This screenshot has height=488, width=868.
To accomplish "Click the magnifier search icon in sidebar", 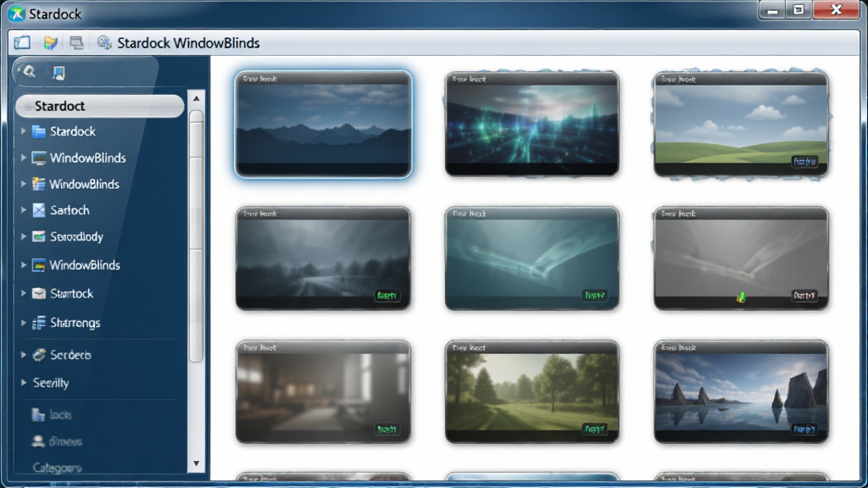I will coord(30,72).
